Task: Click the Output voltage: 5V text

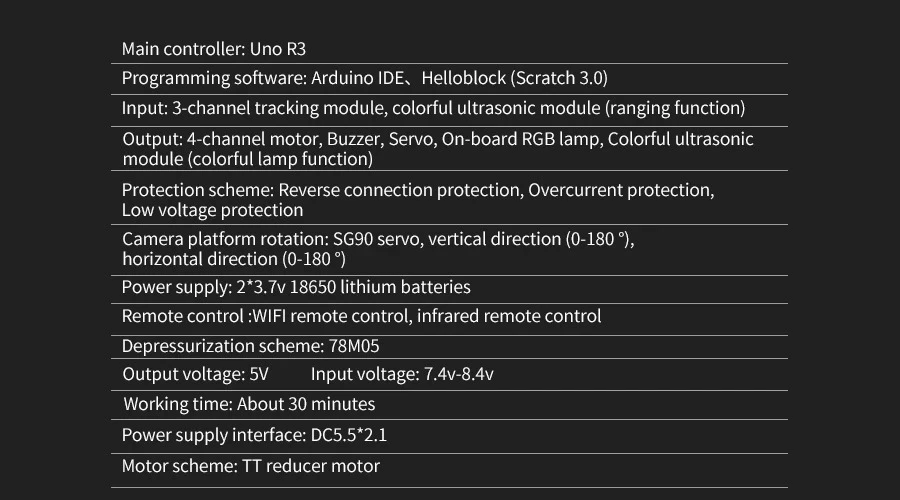Action: coord(195,374)
